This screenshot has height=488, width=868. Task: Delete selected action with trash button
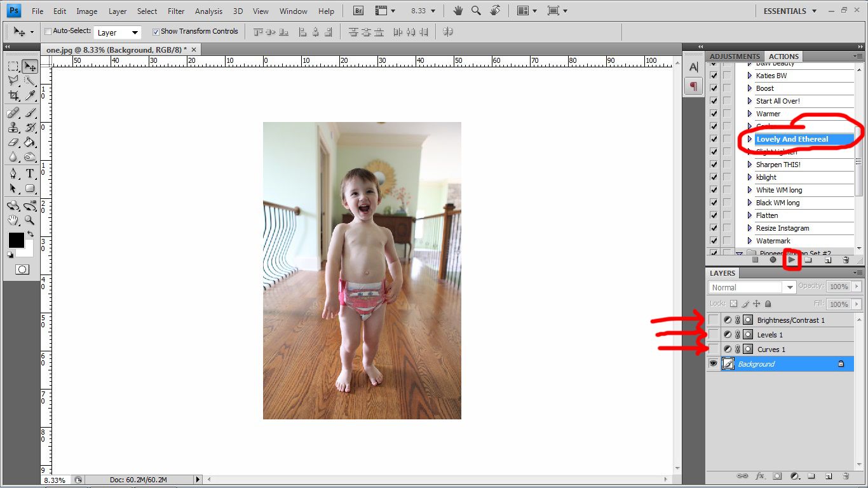point(845,259)
